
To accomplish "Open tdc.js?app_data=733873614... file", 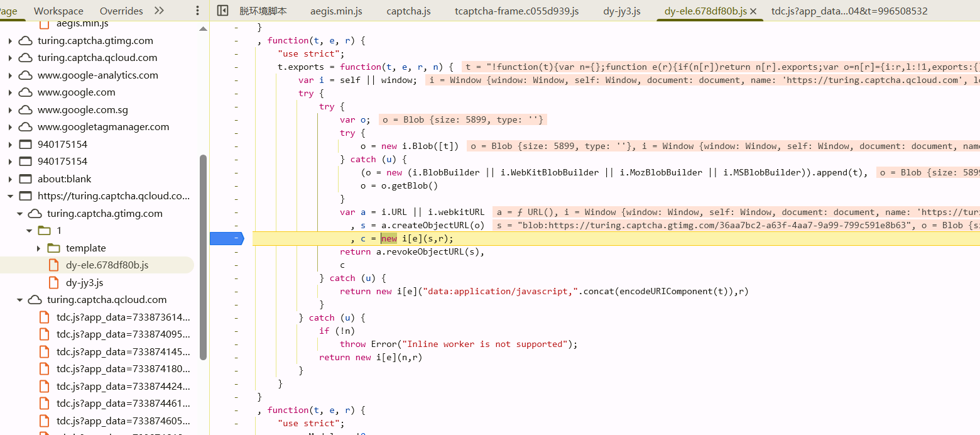I will coord(123,317).
